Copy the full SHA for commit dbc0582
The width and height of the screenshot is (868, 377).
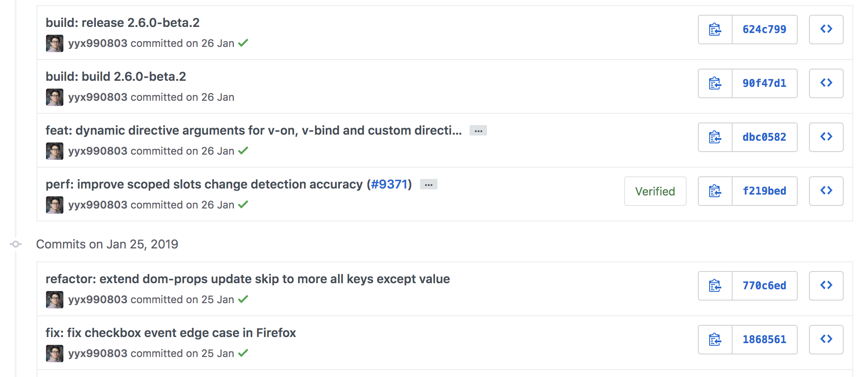pyautogui.click(x=715, y=137)
